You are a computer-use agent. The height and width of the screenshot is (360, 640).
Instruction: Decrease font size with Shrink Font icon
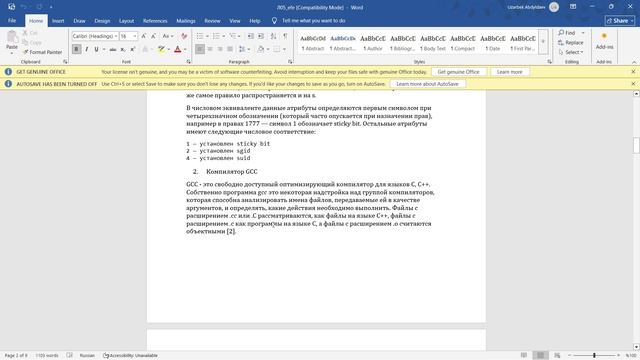click(153, 36)
